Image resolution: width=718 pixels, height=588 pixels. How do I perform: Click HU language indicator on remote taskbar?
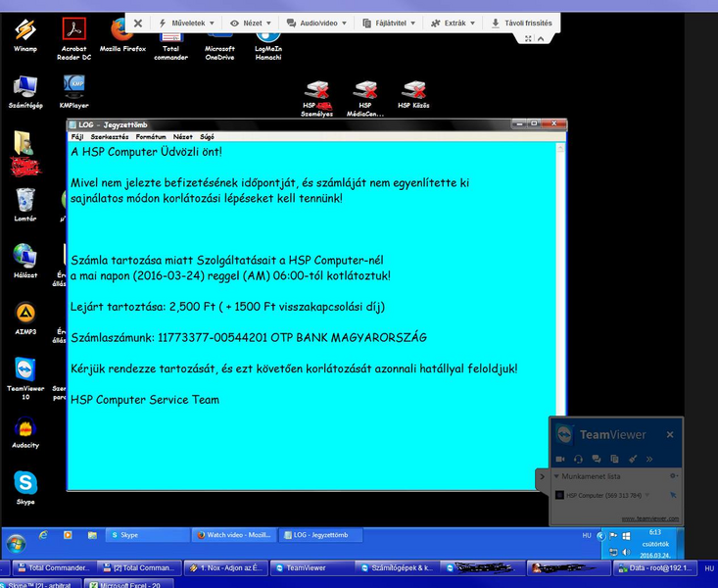[x=587, y=535]
